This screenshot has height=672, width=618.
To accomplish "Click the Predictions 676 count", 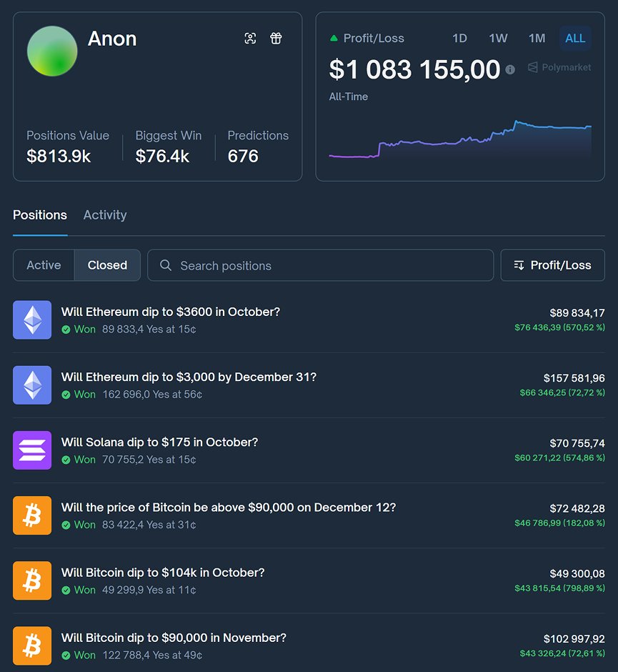I will click(258, 147).
